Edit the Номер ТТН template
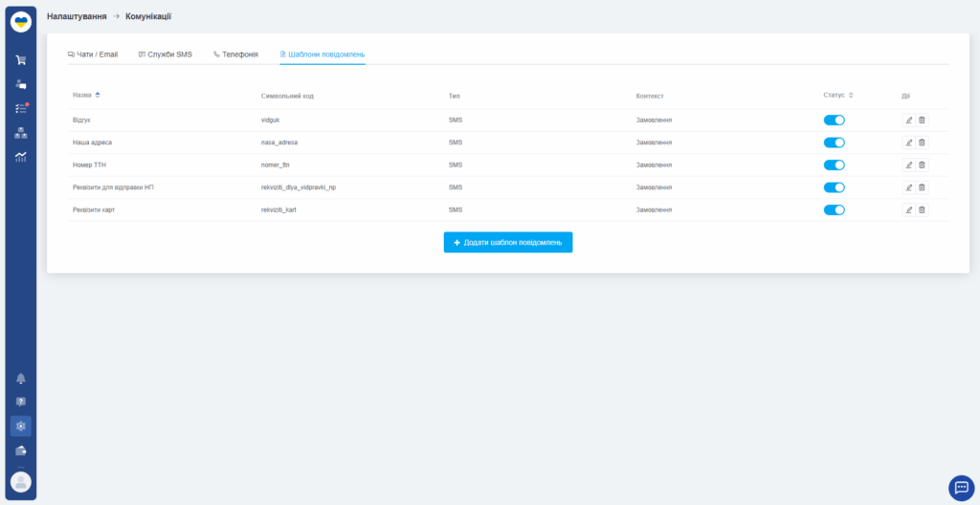 coord(909,165)
